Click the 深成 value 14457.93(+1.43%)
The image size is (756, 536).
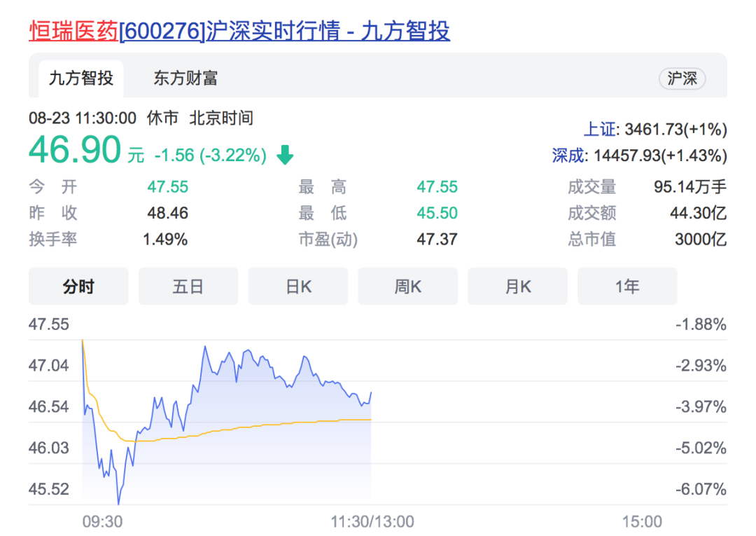[x=661, y=156]
